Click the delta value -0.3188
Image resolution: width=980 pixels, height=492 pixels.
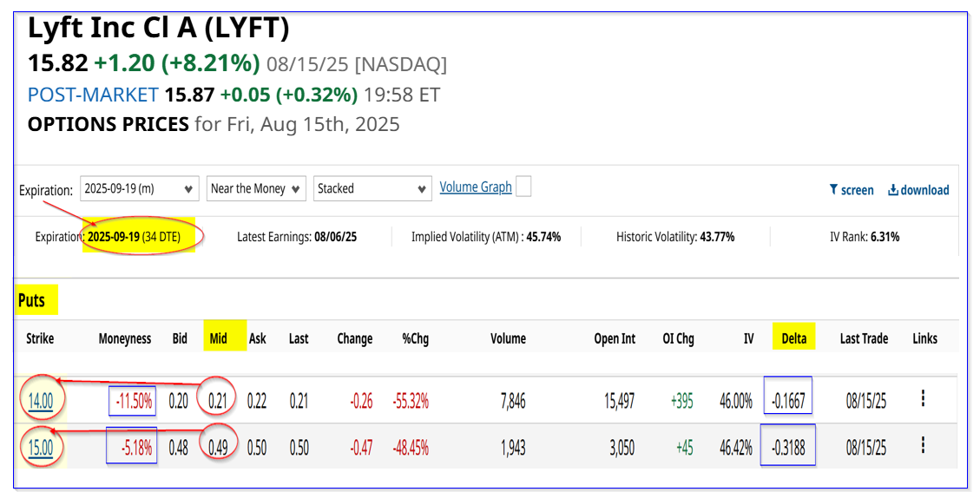click(788, 448)
